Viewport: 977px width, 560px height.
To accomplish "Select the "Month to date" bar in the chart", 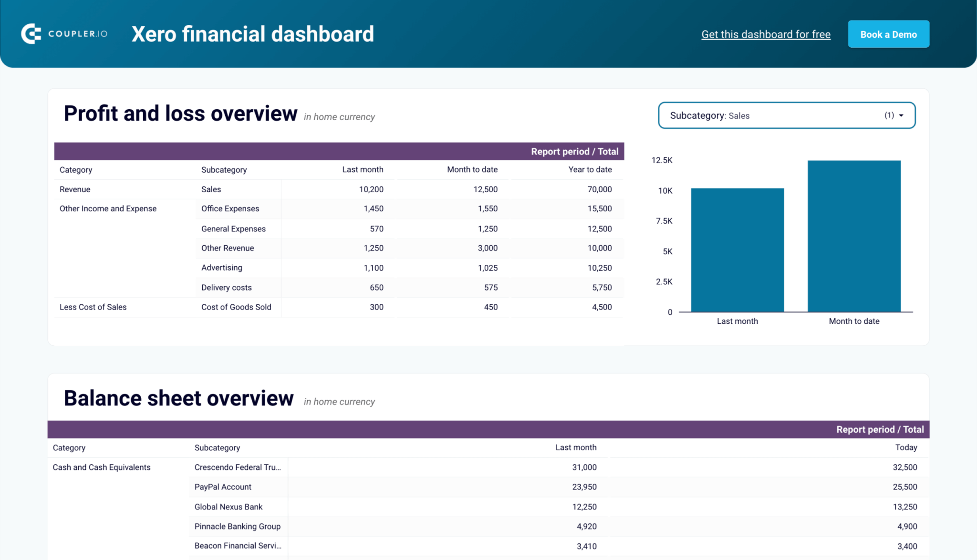I will 853,236.
